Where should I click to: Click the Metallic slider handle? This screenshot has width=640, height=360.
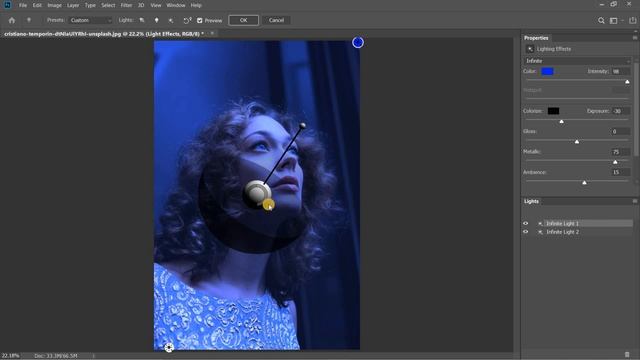click(615, 162)
